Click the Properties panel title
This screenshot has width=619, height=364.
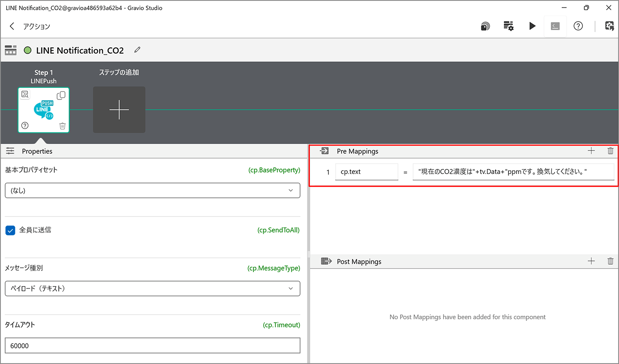point(37,151)
